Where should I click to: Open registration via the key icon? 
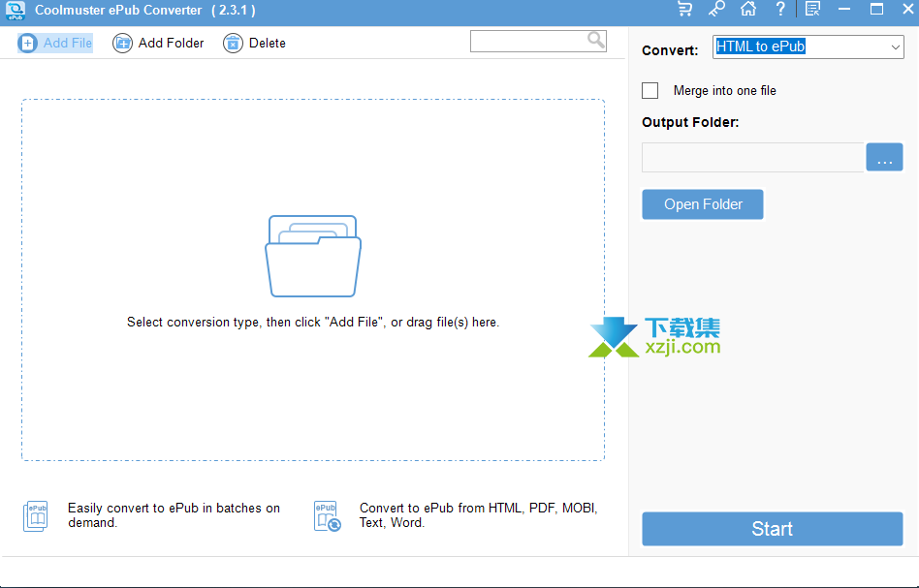click(716, 10)
